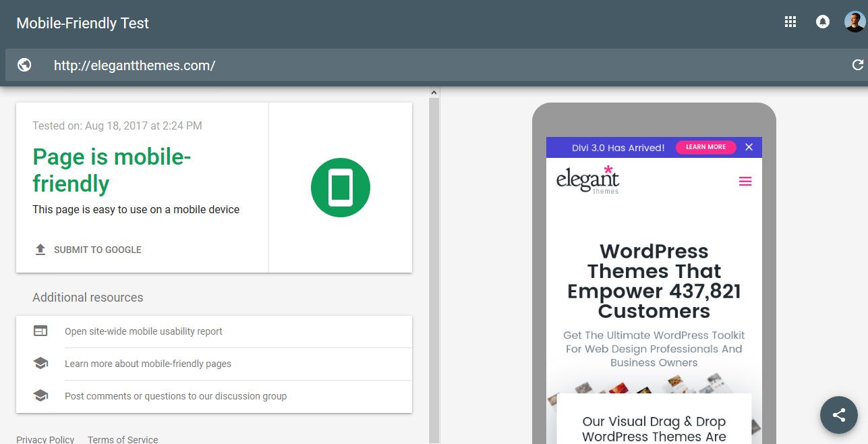Click the graduation cap icon beside mobile-friendly pages
The width and height of the screenshot is (868, 444).
tap(40, 364)
